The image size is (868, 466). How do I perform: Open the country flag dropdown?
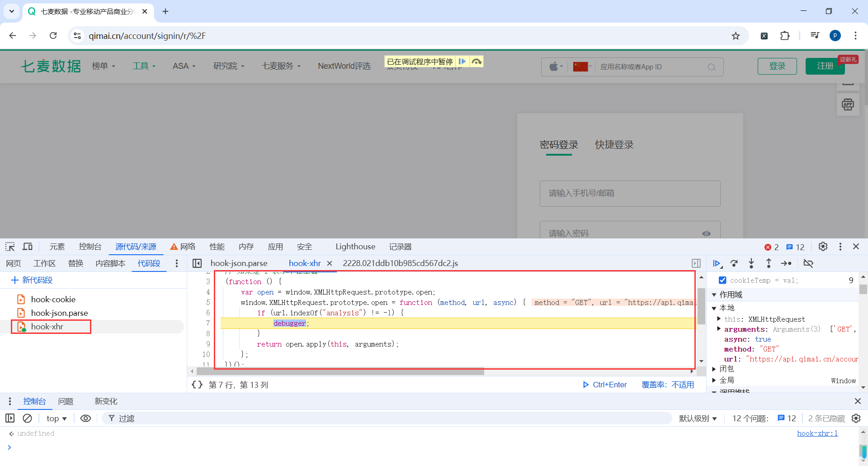[x=582, y=67]
